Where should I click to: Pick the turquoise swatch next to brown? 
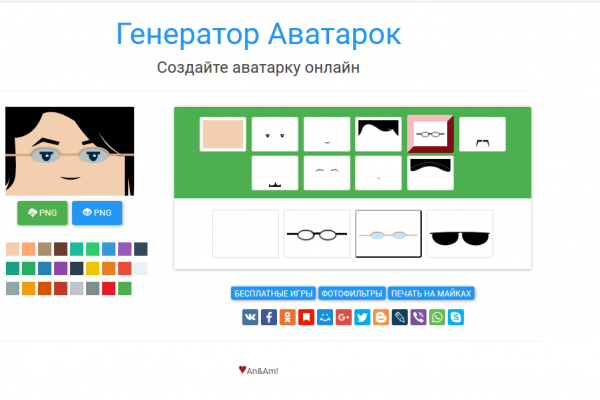[x=77, y=249]
